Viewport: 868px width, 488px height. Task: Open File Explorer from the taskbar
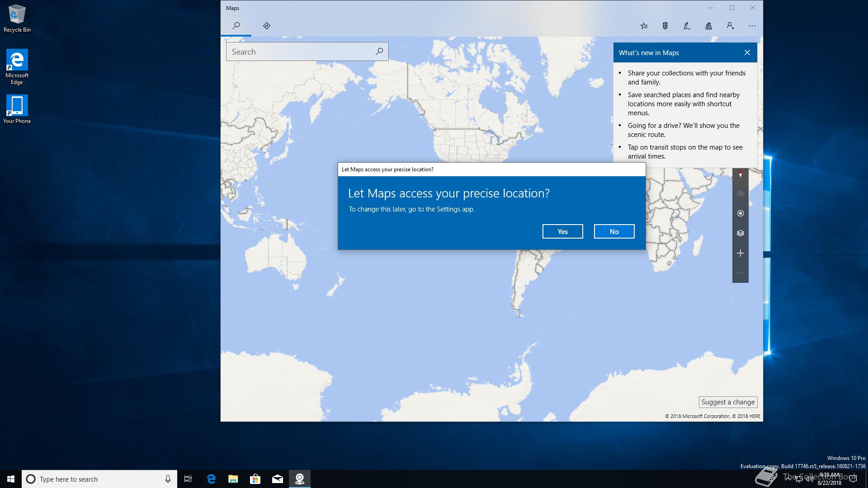(233, 479)
